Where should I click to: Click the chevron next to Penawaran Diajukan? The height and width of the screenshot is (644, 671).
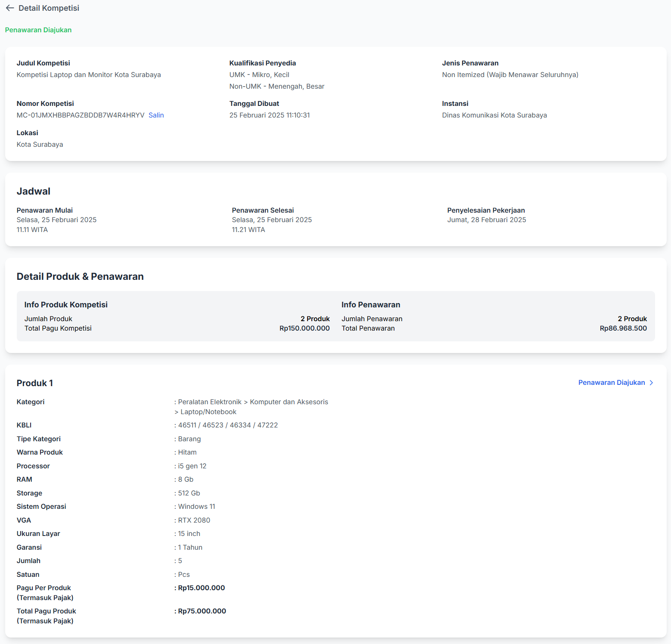coord(651,383)
